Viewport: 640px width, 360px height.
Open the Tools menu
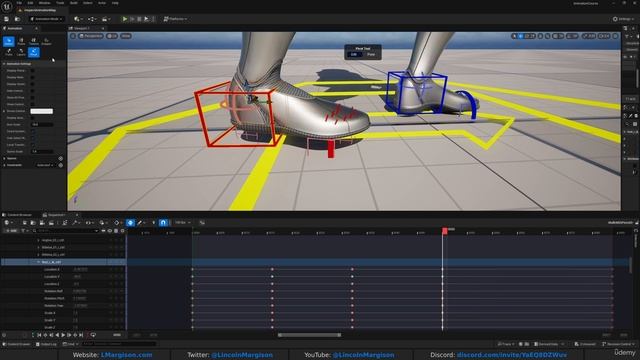pos(60,3)
